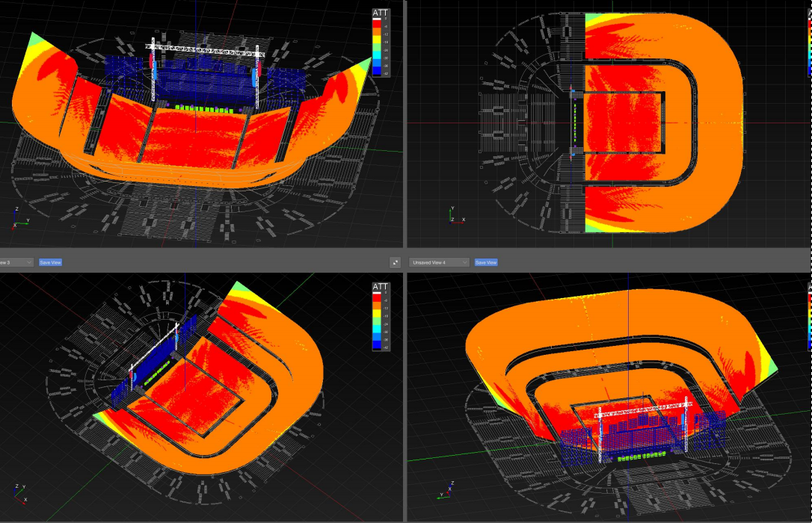
Task: Open the Unsaved View 4 dropdown
Action: [439, 262]
